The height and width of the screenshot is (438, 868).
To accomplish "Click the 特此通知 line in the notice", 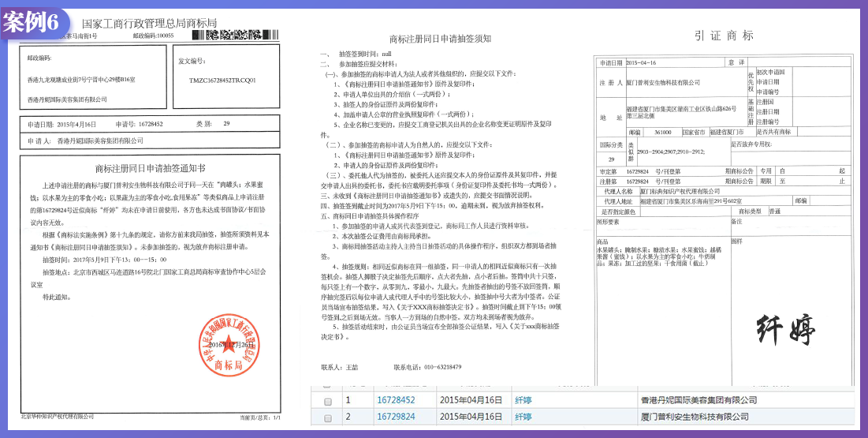I will [x=56, y=298].
